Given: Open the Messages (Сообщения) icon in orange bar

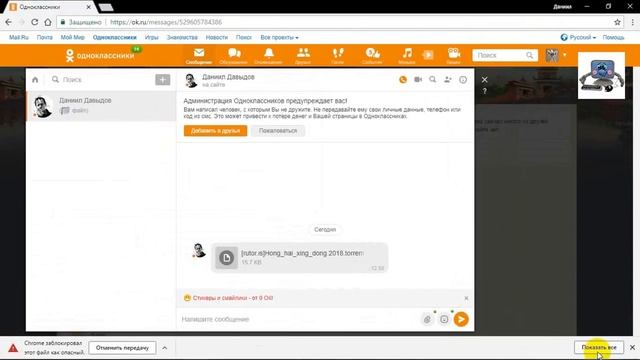Looking at the screenshot, I should 199,56.
